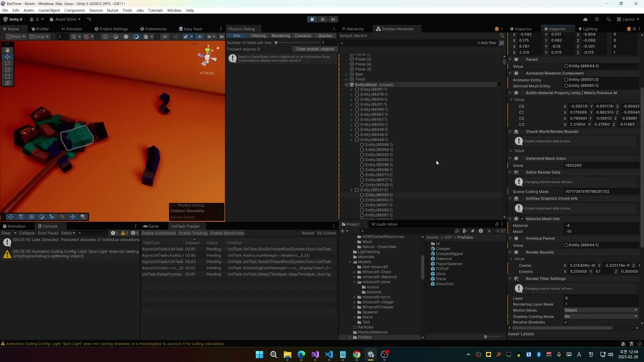644x362 pixels.
Task: Select the Move tool in the Scene toolbar
Action: point(7,57)
